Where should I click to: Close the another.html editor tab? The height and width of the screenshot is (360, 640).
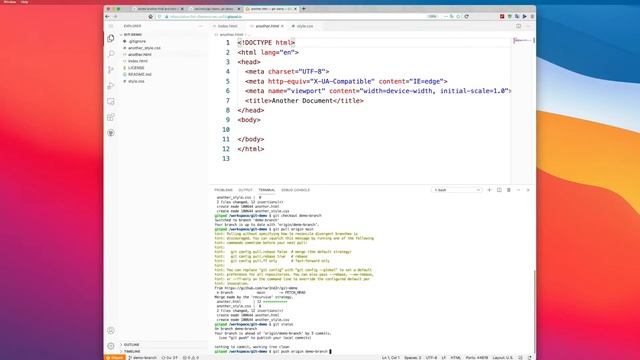point(282,26)
